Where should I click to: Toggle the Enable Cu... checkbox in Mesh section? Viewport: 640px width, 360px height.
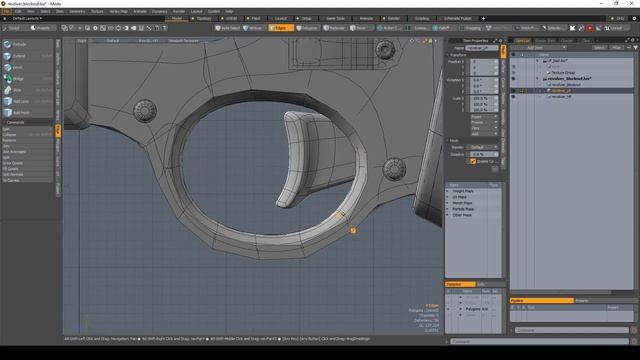coord(473,161)
